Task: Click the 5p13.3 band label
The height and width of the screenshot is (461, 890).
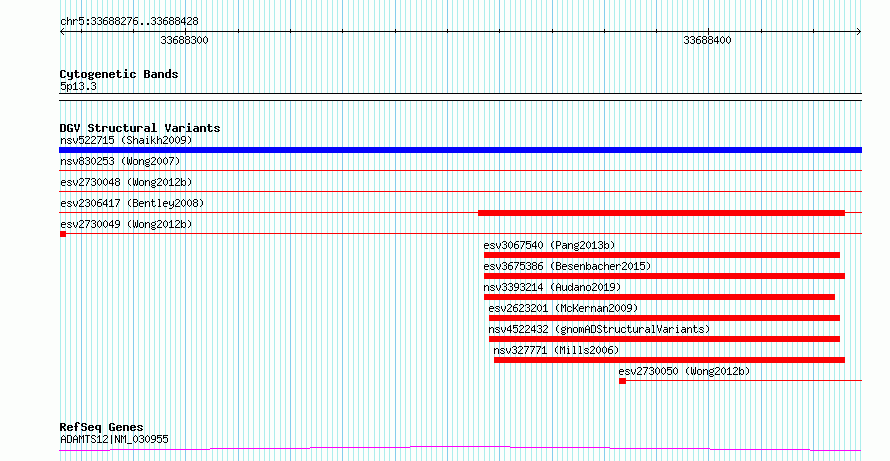Action: 78,86
